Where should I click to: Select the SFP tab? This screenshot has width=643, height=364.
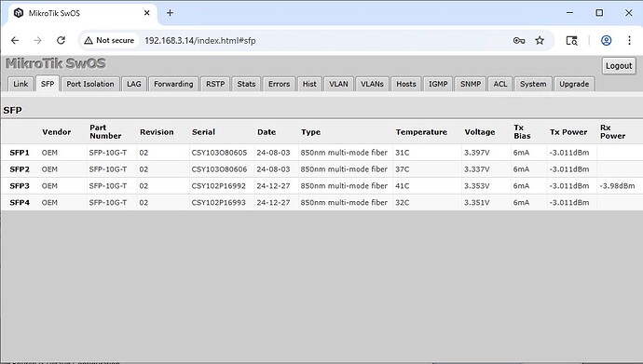pyautogui.click(x=48, y=84)
